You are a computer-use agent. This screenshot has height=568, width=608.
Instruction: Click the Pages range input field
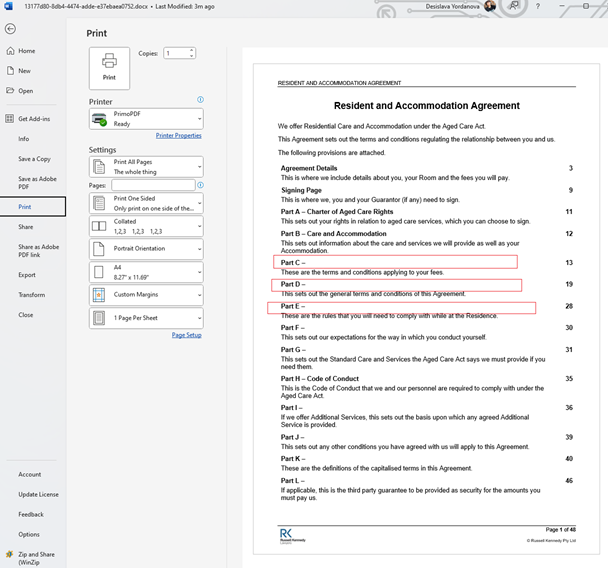pos(153,185)
